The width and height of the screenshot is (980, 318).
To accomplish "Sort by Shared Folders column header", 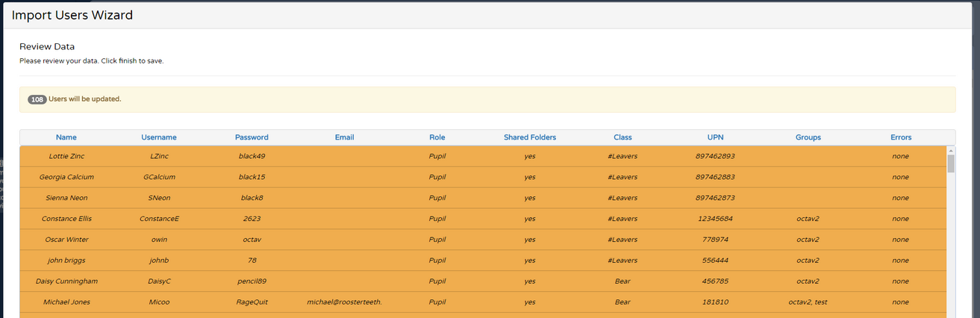I will [x=530, y=137].
